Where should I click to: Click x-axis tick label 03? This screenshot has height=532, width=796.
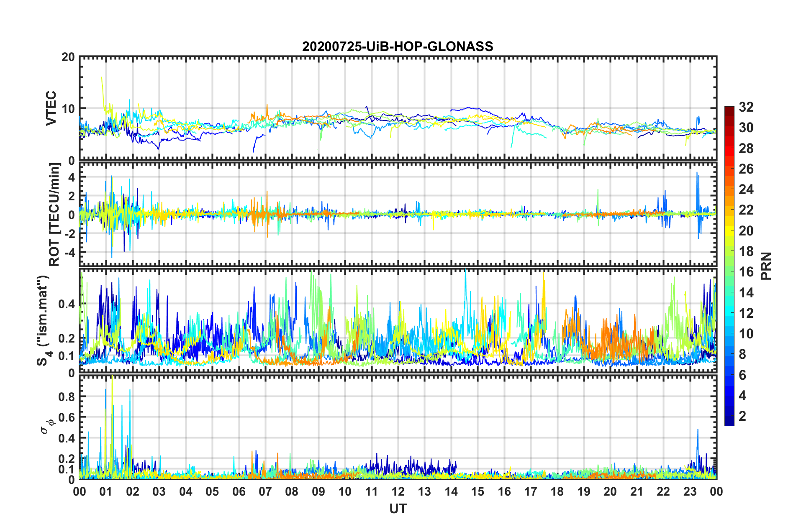tap(159, 491)
